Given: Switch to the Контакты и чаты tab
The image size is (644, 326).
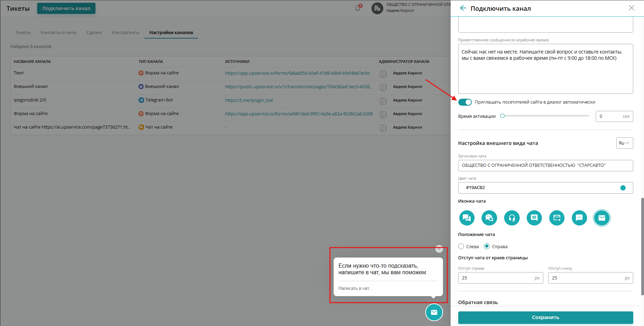Looking at the screenshot, I should (58, 33).
